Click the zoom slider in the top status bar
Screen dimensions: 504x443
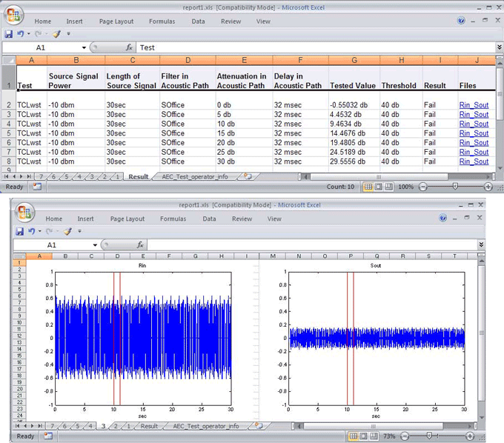click(x=454, y=187)
